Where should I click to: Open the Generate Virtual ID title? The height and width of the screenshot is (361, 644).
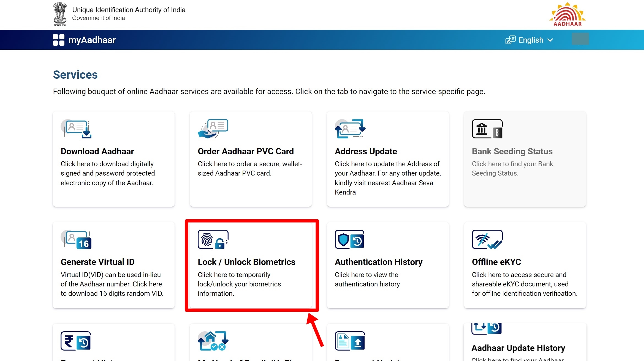pyautogui.click(x=97, y=262)
